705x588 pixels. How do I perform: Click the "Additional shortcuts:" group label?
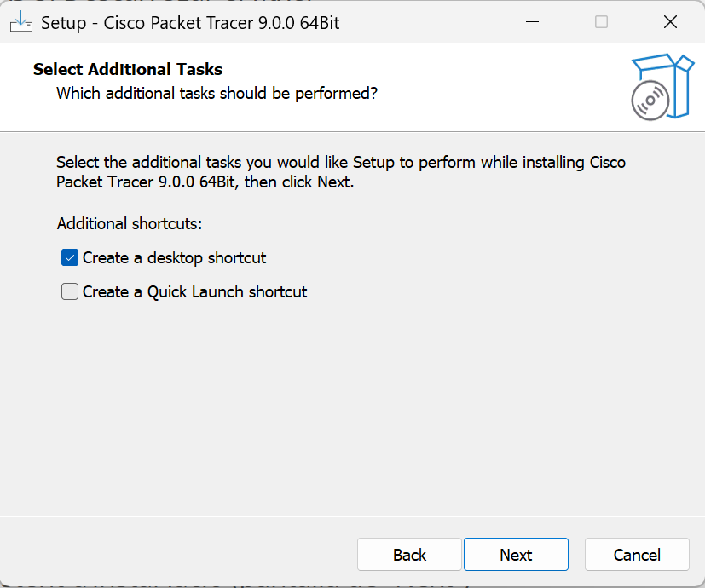point(130,223)
